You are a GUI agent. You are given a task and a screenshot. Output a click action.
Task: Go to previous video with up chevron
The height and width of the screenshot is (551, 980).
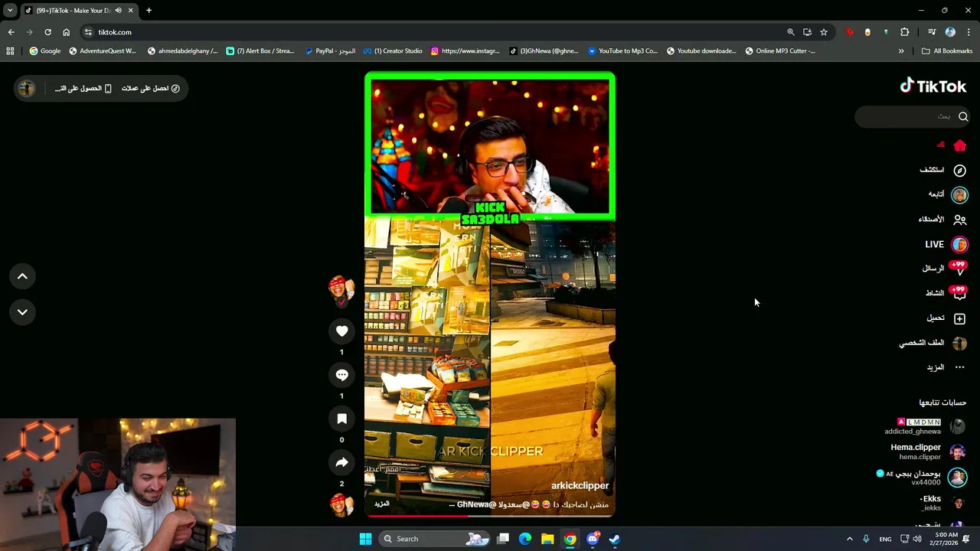[22, 276]
